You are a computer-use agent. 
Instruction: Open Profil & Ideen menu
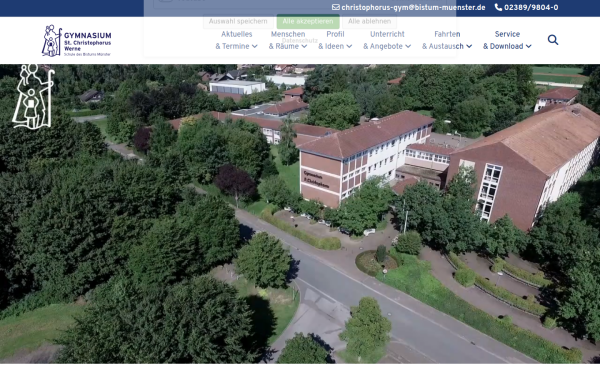(335, 40)
